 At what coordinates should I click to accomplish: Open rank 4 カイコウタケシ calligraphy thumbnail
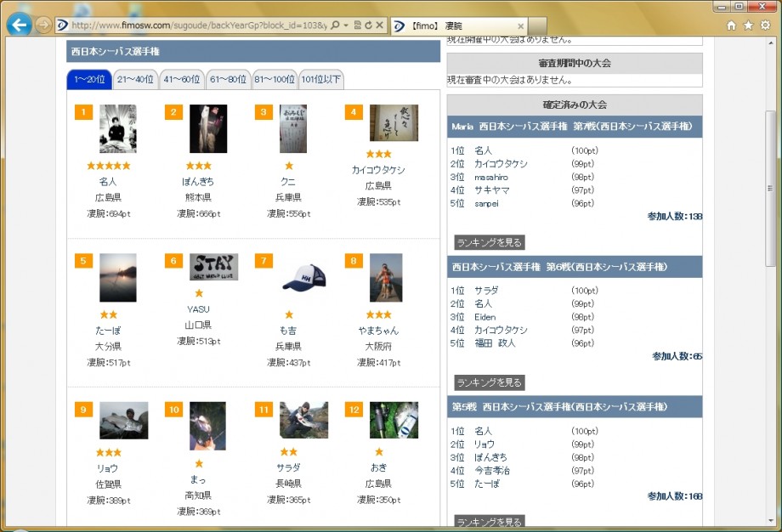point(394,122)
